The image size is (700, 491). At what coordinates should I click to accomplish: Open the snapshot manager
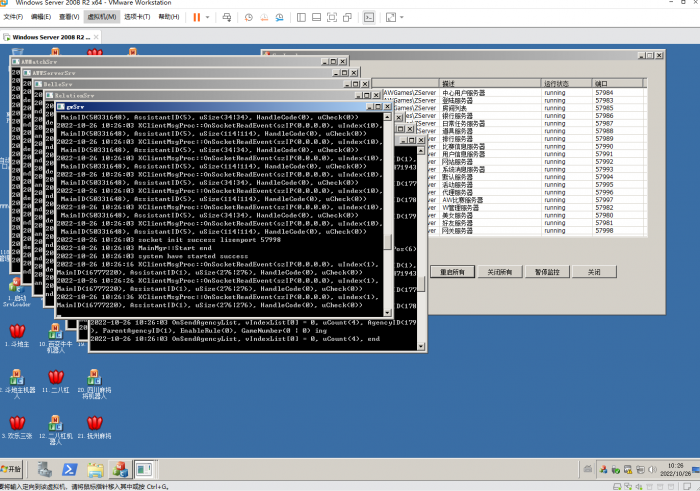[279, 17]
